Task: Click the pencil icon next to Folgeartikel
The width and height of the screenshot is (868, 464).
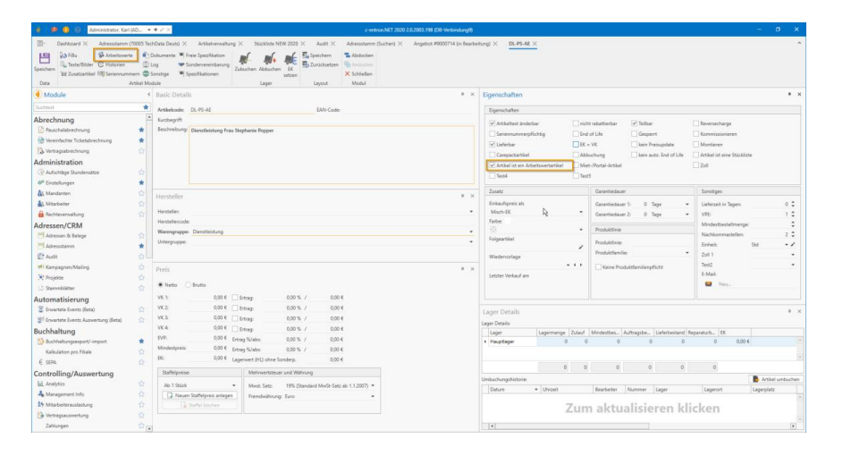Action: coord(580,247)
